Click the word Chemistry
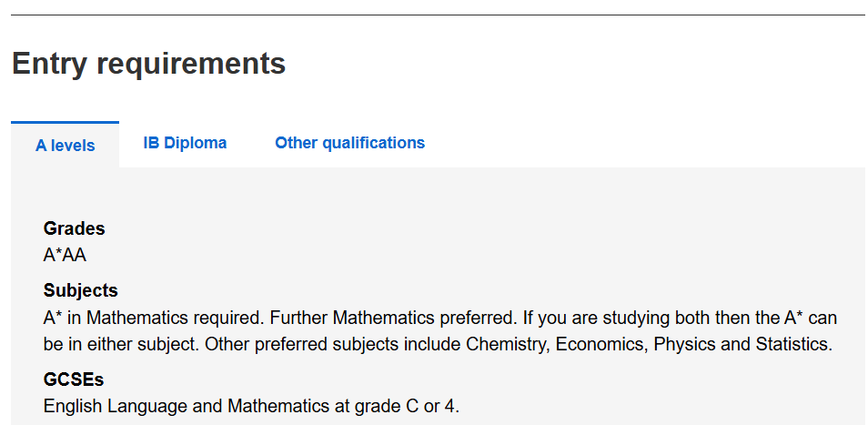Screen dimensions: 868x425 pyautogui.click(x=506, y=345)
